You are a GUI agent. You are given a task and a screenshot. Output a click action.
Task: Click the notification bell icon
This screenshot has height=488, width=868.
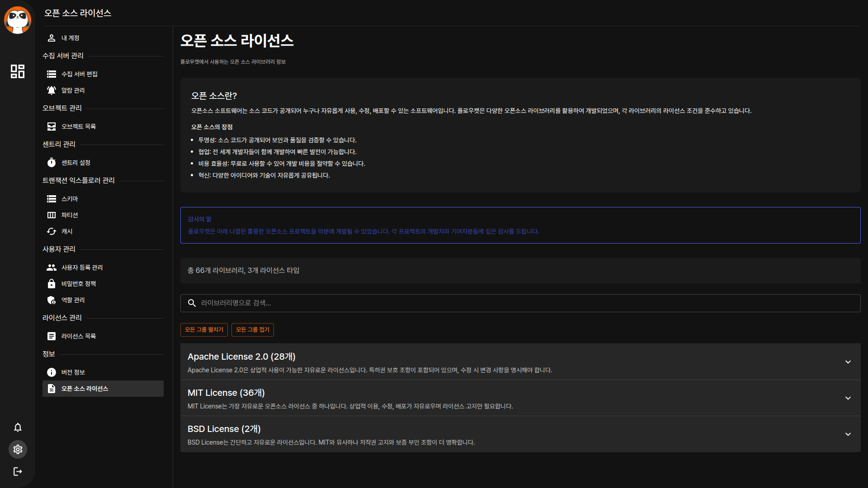pyautogui.click(x=18, y=427)
